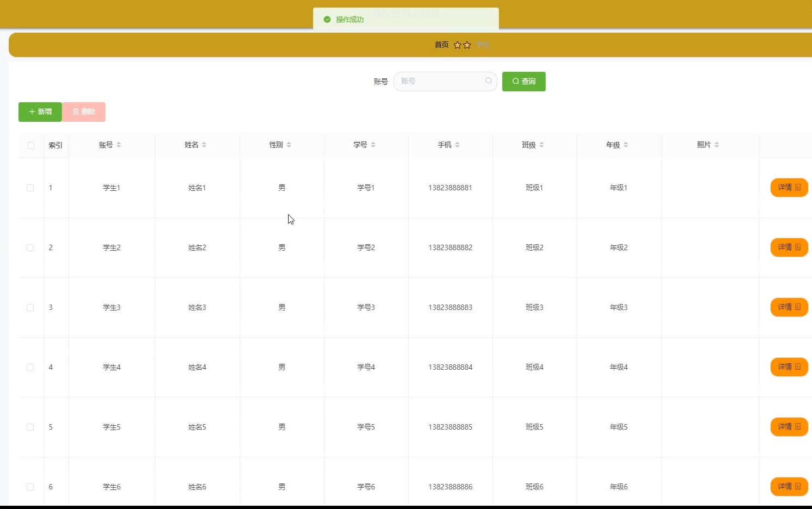Click the pink 删除 delete button

(84, 112)
